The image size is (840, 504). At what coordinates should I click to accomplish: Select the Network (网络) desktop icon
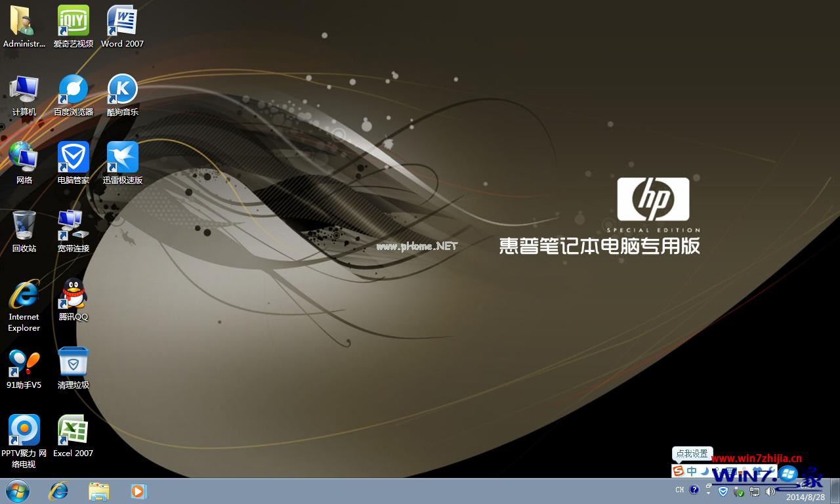tap(24, 163)
